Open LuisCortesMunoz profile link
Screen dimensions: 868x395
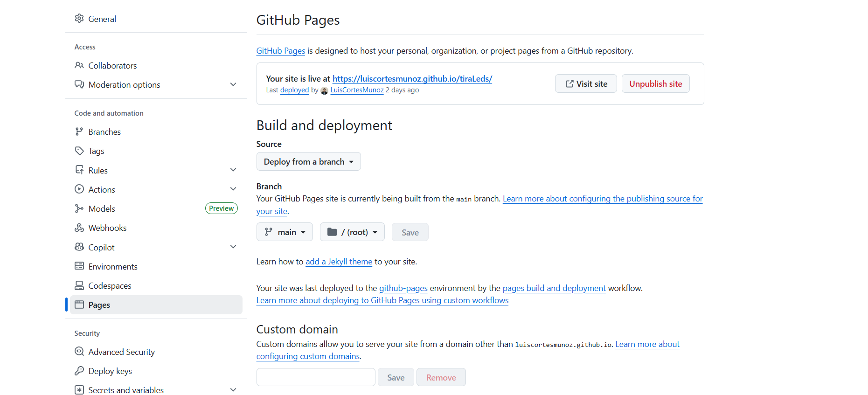[357, 90]
